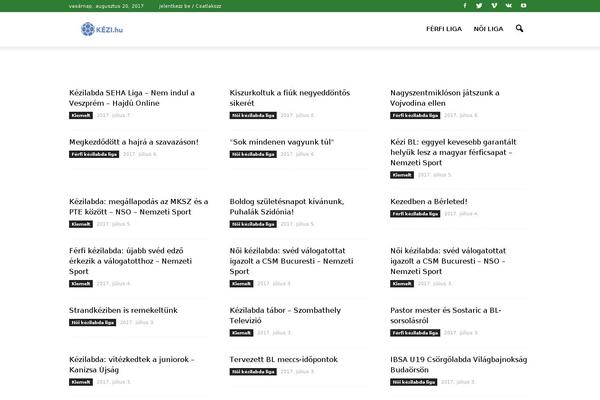Screen dimensions: 600x400
Task: Open the NŐI LIGA menu
Action: [x=488, y=29]
